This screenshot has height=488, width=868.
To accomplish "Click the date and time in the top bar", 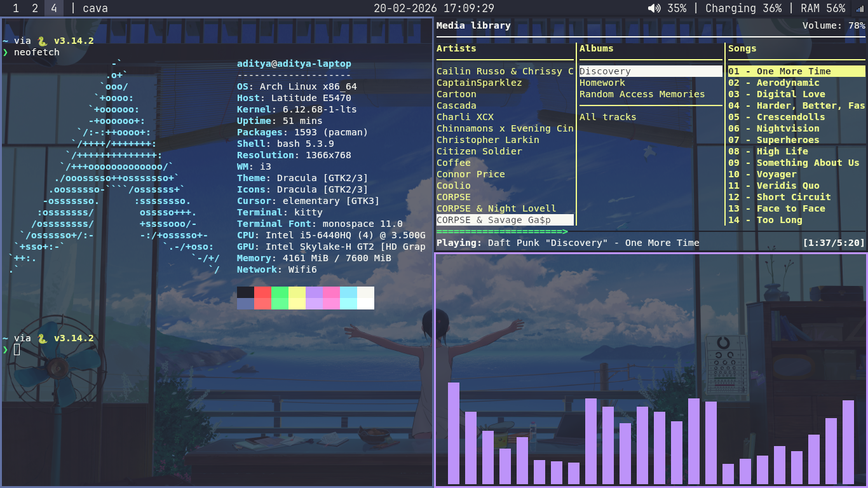I will [433, 8].
